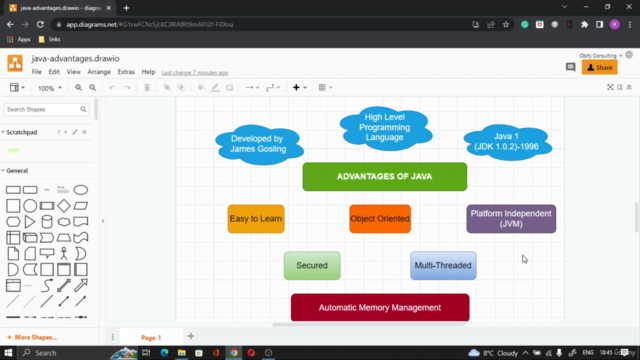Open the File menu
Screen dimensions: 640x360
[37, 72]
